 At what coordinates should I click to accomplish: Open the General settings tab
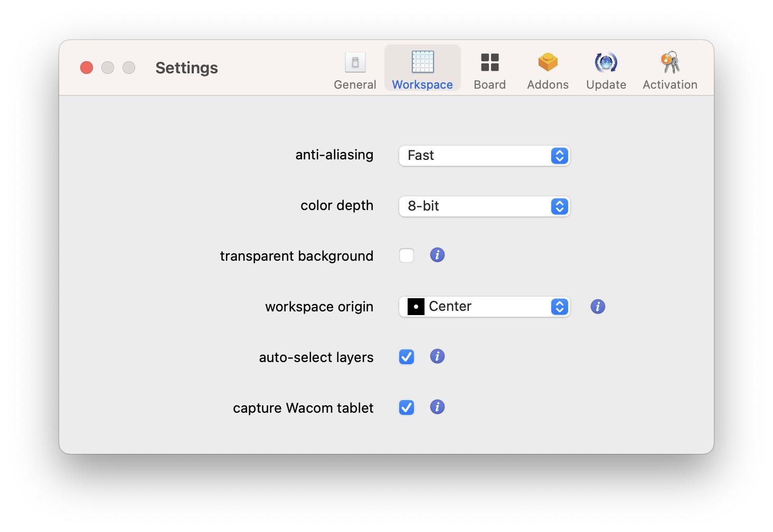pyautogui.click(x=355, y=70)
